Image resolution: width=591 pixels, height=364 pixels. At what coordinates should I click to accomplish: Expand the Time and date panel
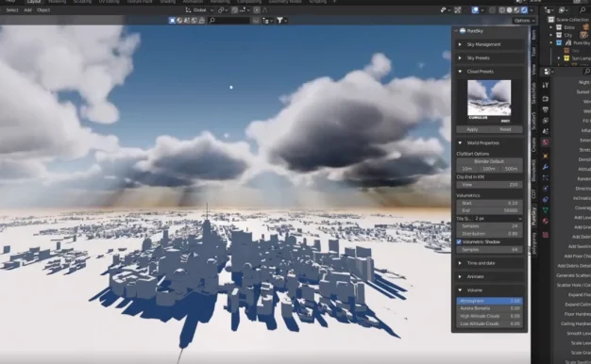pyautogui.click(x=489, y=263)
